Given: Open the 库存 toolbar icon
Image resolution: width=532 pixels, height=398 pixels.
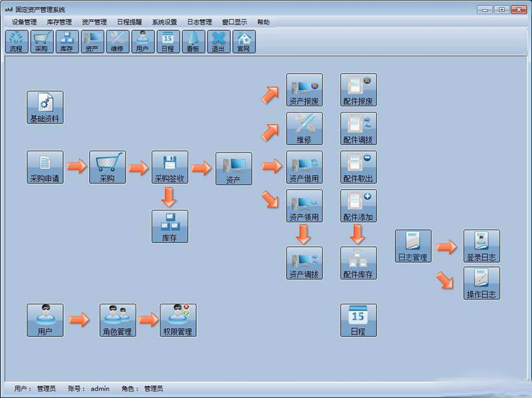Looking at the screenshot, I should (x=67, y=41).
